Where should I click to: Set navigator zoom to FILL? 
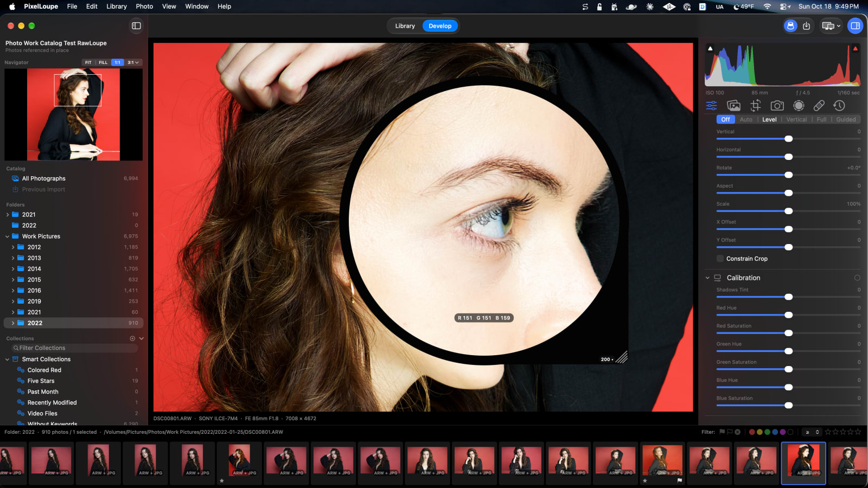[103, 62]
